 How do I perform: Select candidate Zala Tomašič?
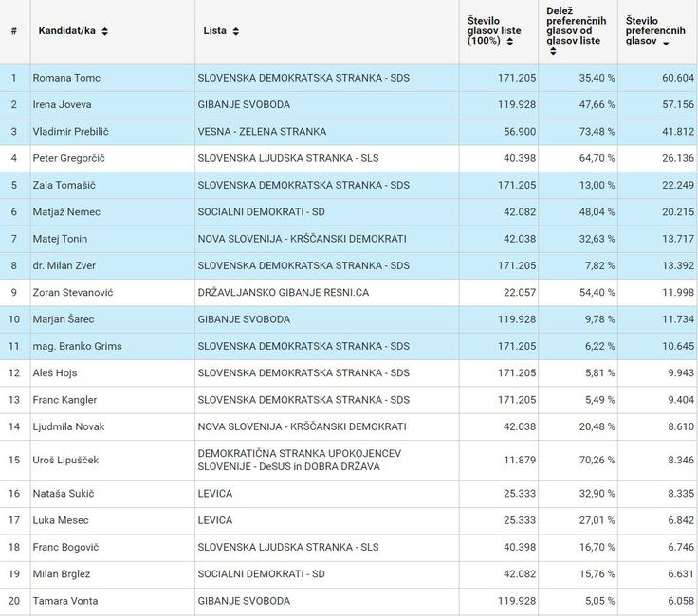pyautogui.click(x=64, y=185)
